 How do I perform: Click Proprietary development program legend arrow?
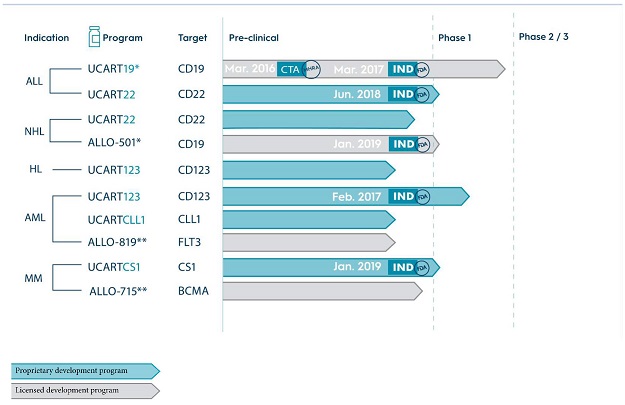84,371
